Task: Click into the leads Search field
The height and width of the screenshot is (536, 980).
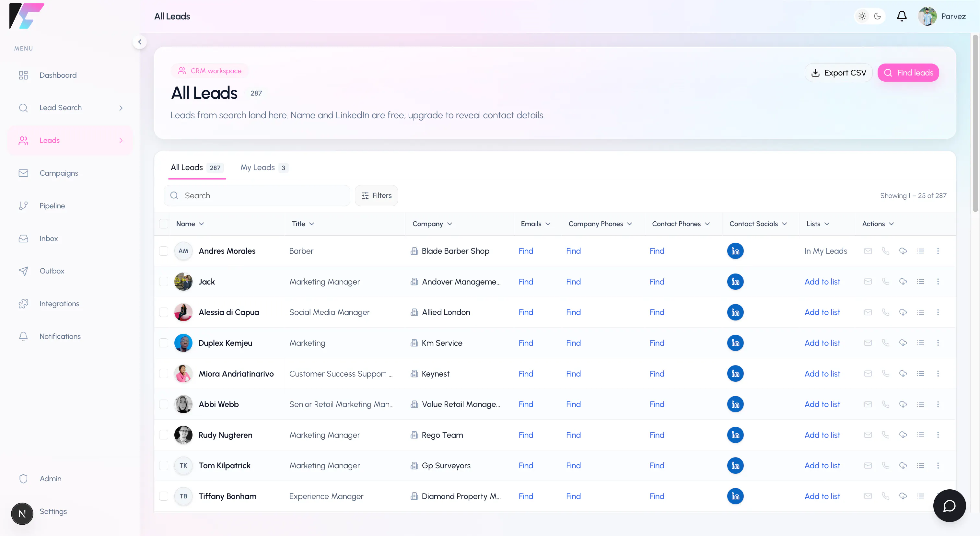Action: pyautogui.click(x=257, y=195)
